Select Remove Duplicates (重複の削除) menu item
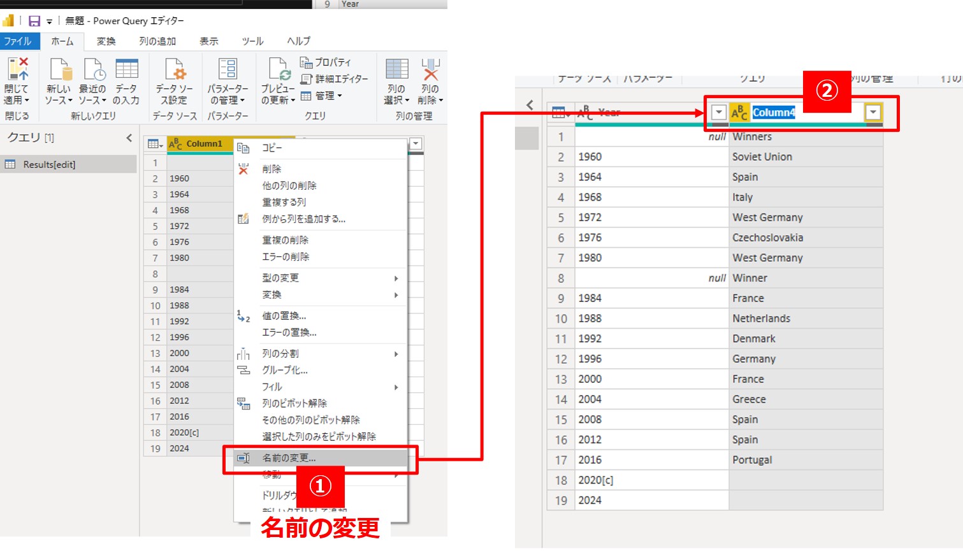Screen dimensions: 963x560 pos(285,240)
